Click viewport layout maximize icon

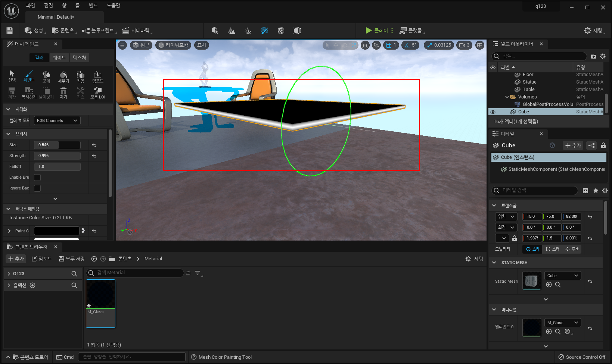480,45
